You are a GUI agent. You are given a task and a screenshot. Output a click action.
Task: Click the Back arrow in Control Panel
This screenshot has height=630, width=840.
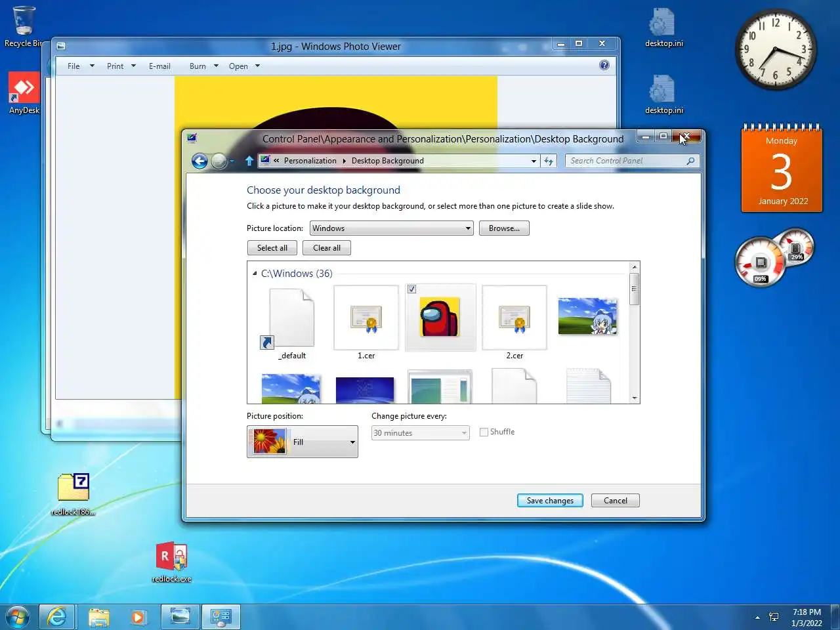[x=199, y=161]
